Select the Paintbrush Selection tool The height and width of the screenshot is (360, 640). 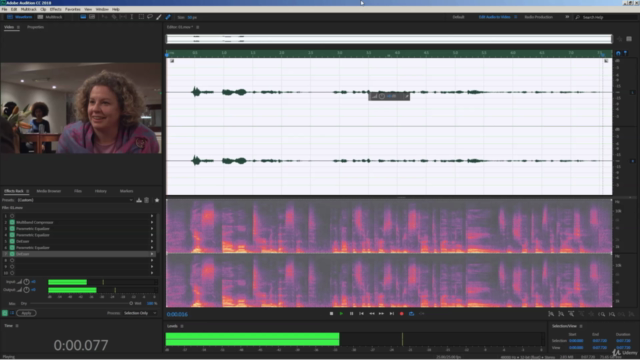point(159,17)
